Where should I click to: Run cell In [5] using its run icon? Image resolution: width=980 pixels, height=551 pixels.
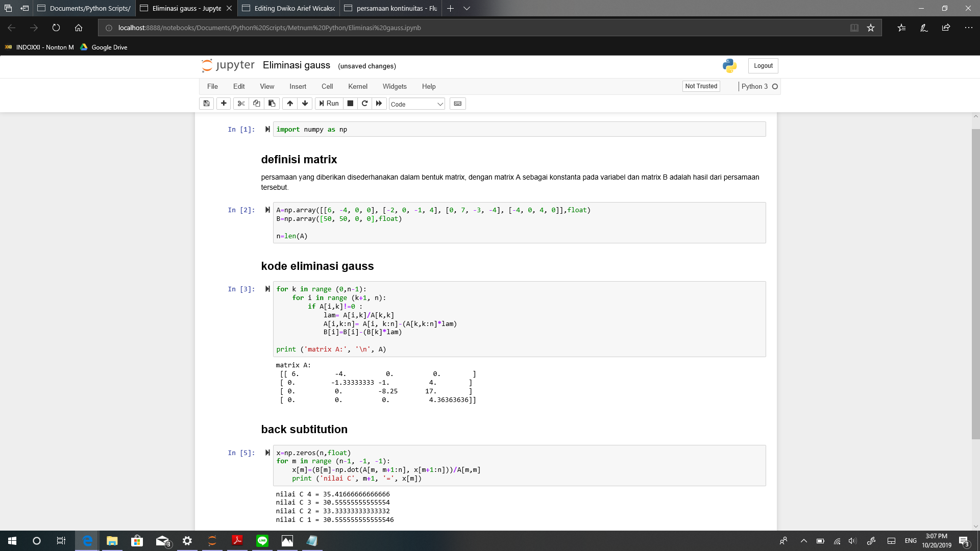pyautogui.click(x=267, y=453)
